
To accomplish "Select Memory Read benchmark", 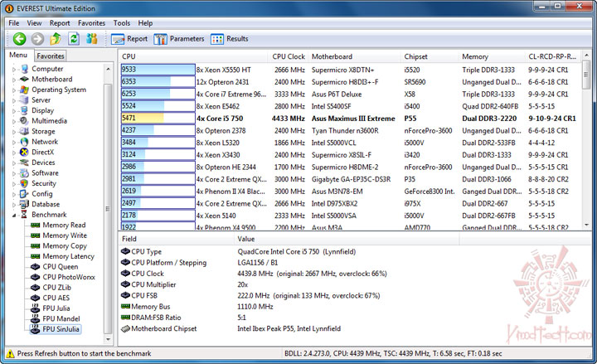I will [x=64, y=225].
